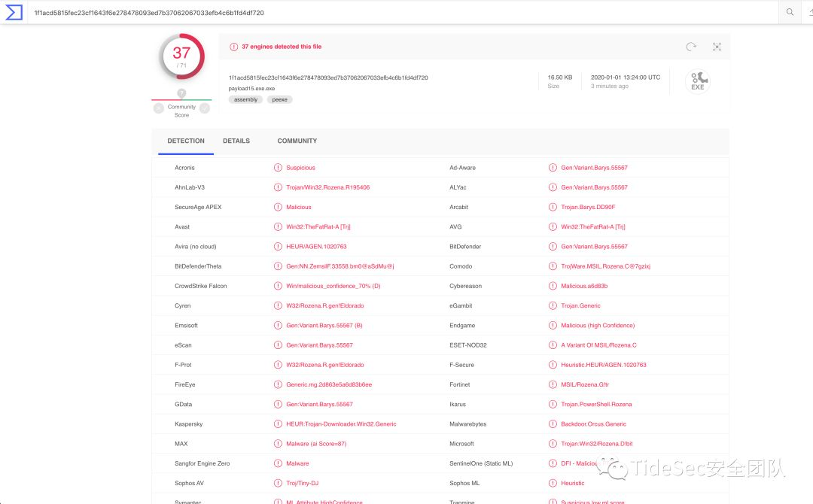The height and width of the screenshot is (504, 813).
Task: Switch to the DETAILS tab
Action: click(x=236, y=141)
